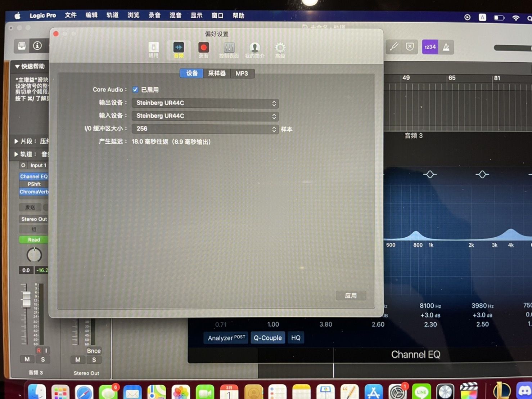Toggle the purple 1234 count-in button
Image resolution: width=532 pixels, height=399 pixels.
point(430,47)
